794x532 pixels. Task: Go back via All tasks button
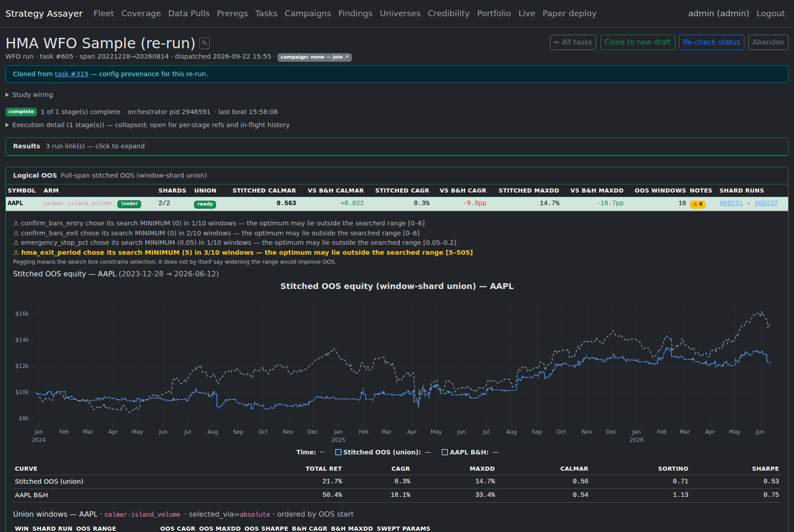[x=573, y=42]
